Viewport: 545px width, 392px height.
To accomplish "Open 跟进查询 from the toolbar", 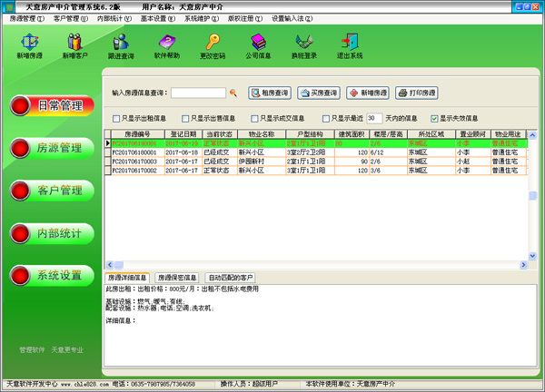I will (121, 44).
